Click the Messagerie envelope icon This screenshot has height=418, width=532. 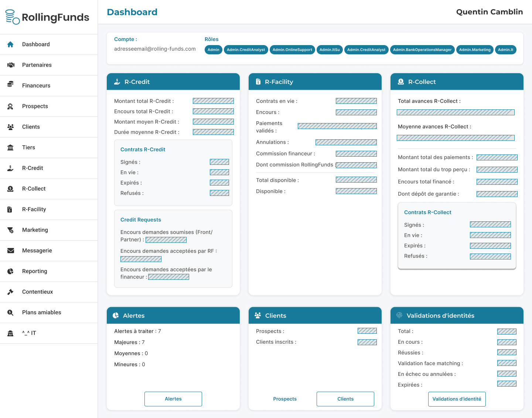point(11,251)
